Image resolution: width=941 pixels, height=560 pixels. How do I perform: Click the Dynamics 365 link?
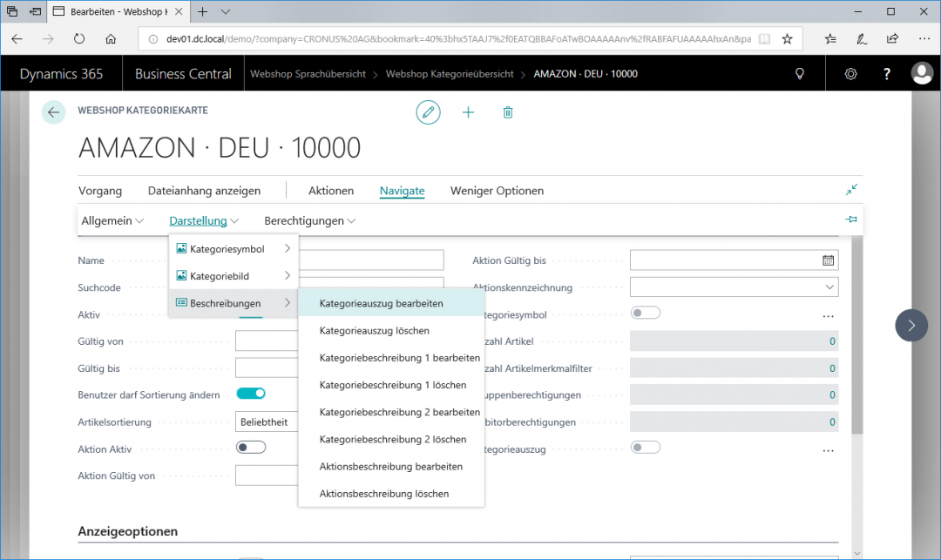point(61,74)
